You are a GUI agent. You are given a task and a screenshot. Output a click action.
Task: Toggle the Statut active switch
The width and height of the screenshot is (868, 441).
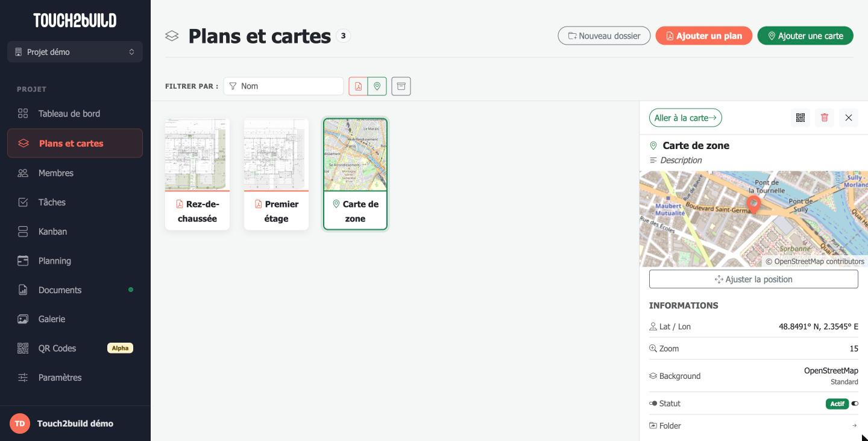pyautogui.click(x=855, y=404)
